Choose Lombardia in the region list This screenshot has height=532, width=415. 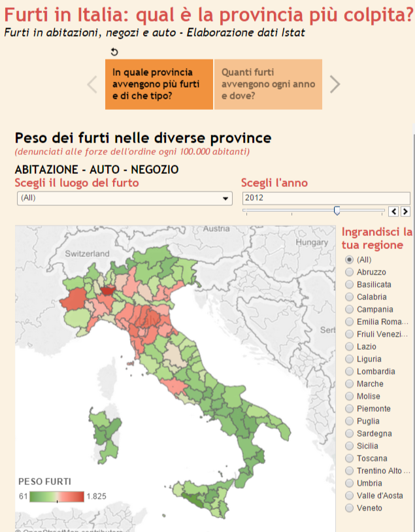pos(349,371)
